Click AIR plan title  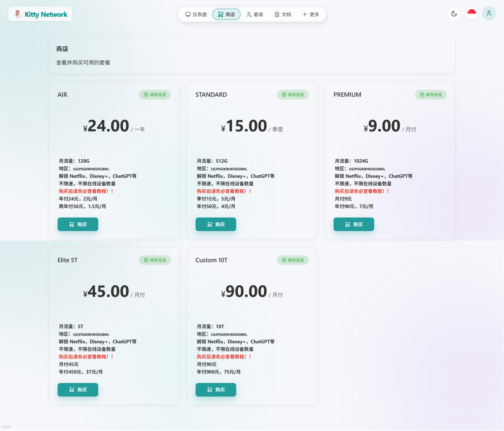[x=62, y=95]
